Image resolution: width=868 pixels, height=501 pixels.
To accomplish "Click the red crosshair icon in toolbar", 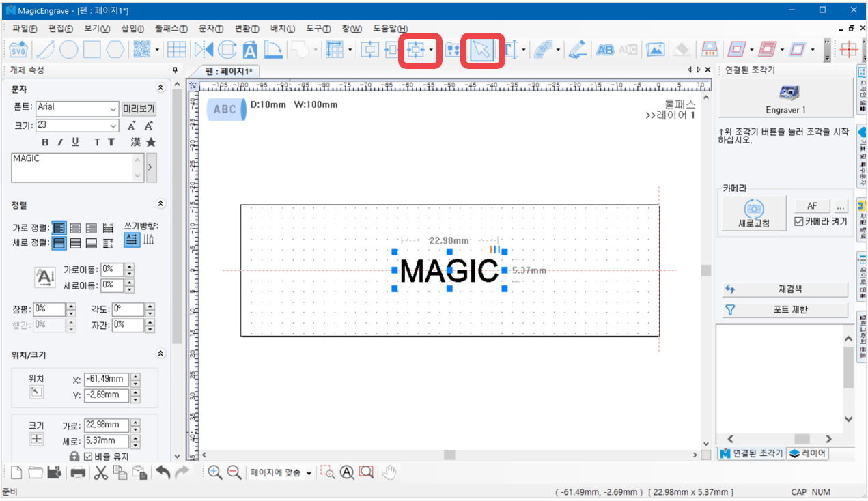I will 849,50.
